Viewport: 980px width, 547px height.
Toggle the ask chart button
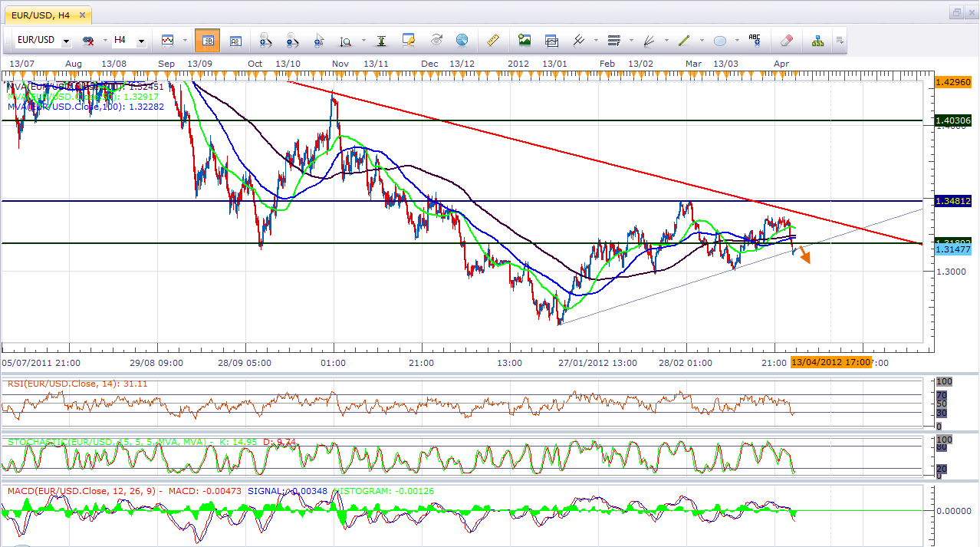235,40
